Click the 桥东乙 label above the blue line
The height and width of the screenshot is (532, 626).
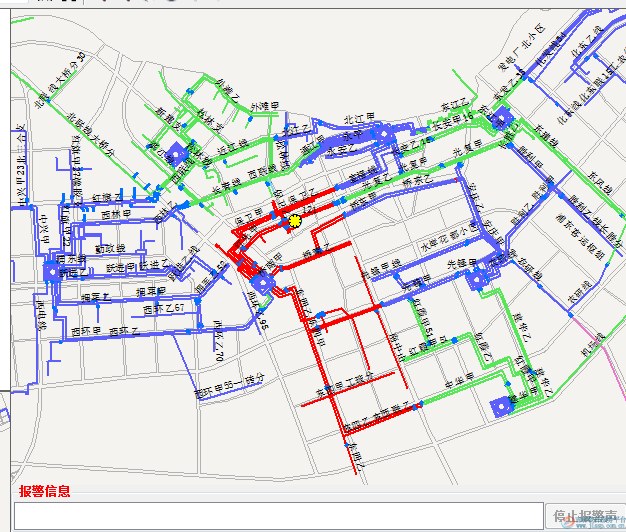[x=410, y=184]
